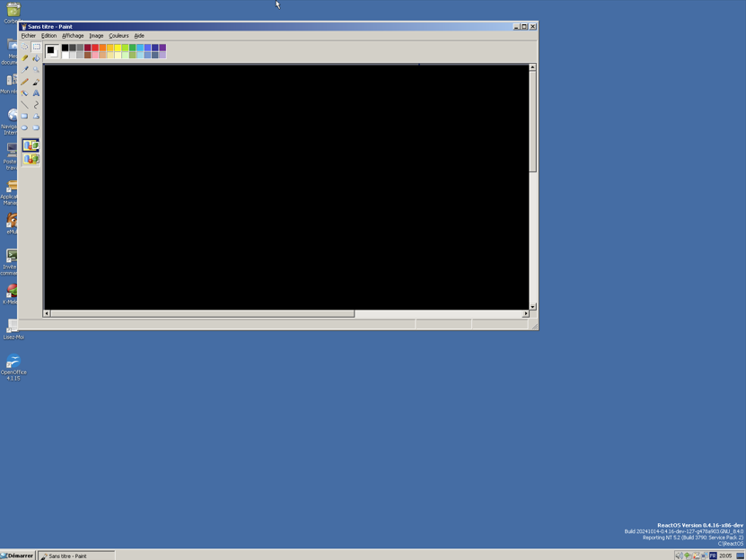Minimize the Paint window
This screenshot has height=560, width=746.
pyautogui.click(x=516, y=27)
